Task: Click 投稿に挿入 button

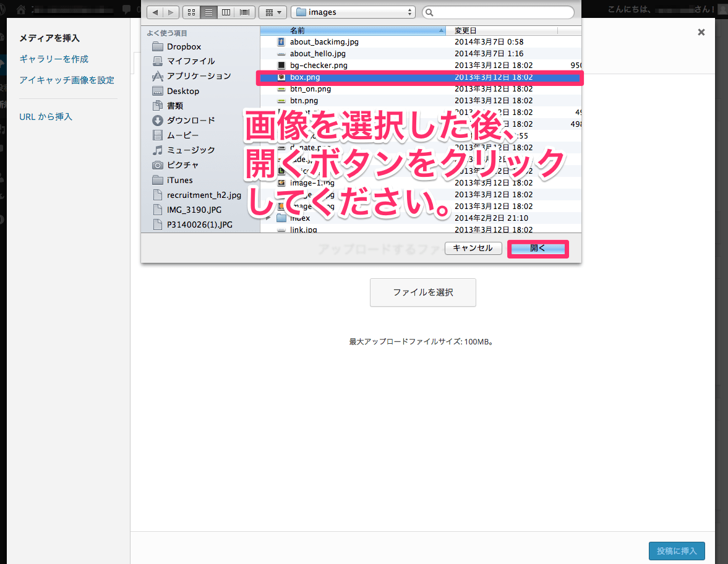Action: click(x=677, y=551)
